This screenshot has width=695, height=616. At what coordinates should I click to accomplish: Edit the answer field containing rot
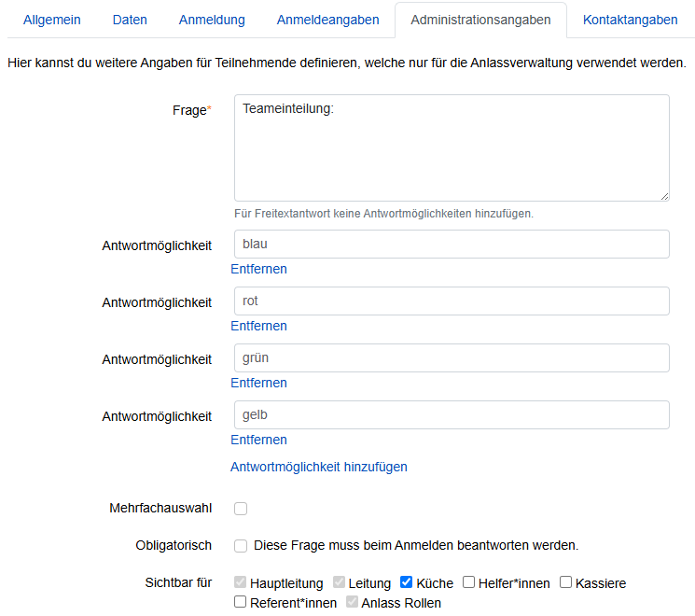pos(452,301)
